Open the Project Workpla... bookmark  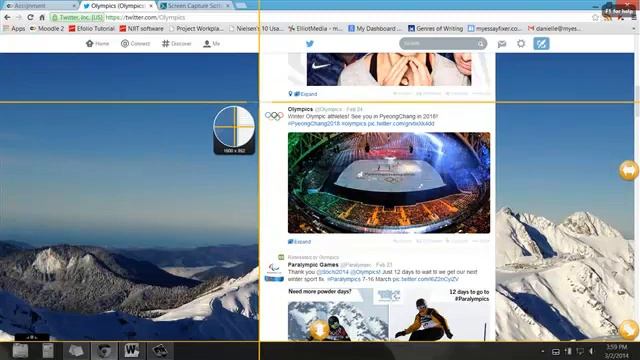pos(196,29)
